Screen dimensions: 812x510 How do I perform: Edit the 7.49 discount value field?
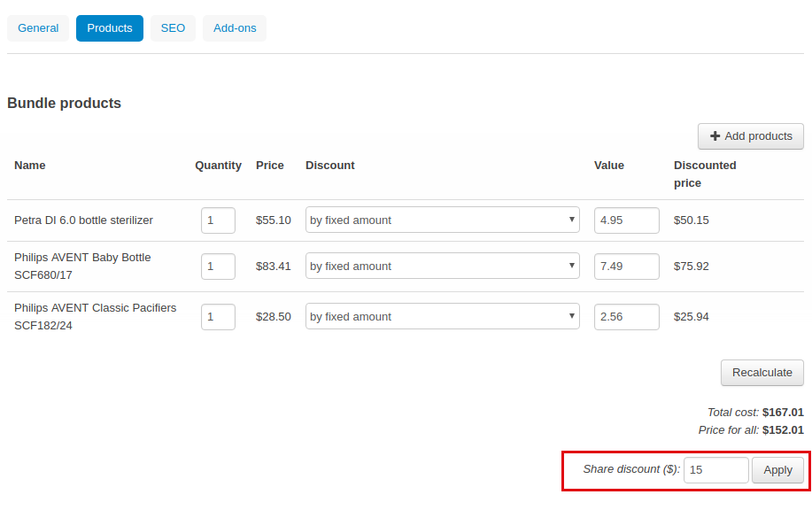pos(627,267)
